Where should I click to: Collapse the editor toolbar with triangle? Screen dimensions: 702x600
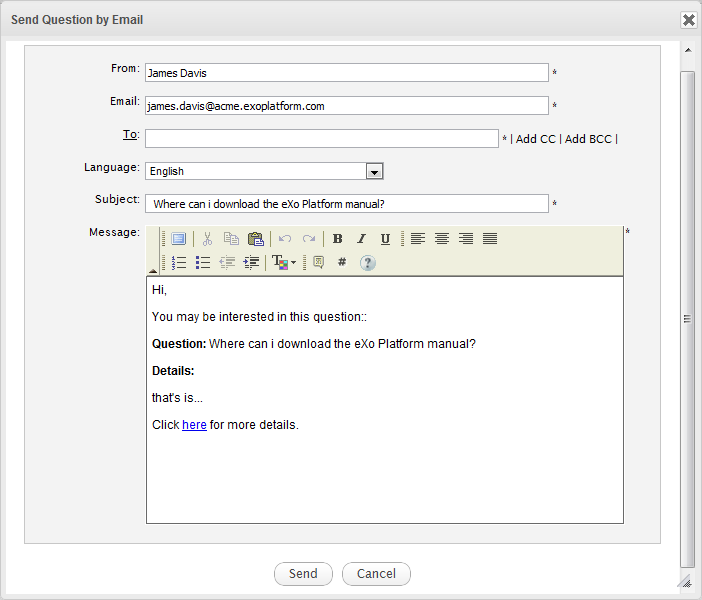(153, 270)
